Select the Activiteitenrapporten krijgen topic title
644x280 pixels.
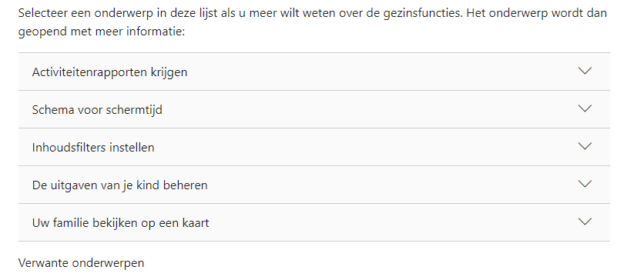(109, 72)
